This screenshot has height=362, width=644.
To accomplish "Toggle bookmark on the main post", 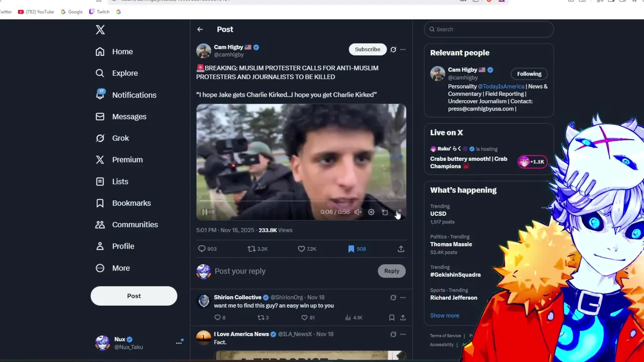I will 351,249.
